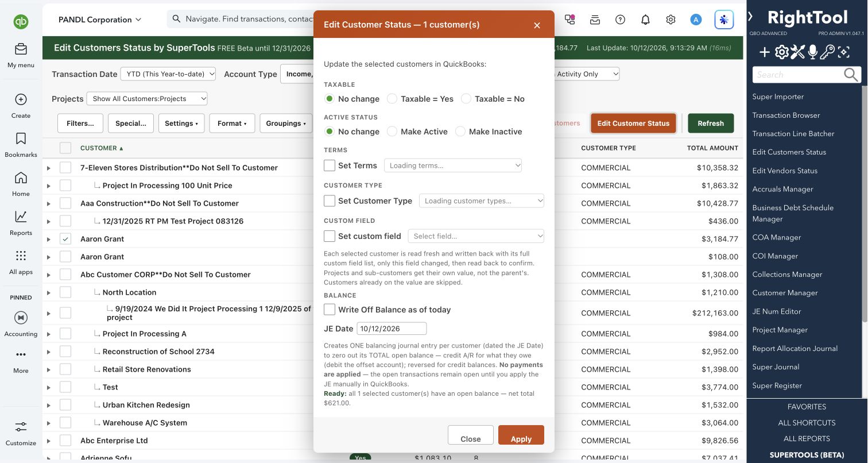Open My menu briefcase icon
Image resolution: width=868 pixels, height=463 pixels.
click(x=21, y=49)
